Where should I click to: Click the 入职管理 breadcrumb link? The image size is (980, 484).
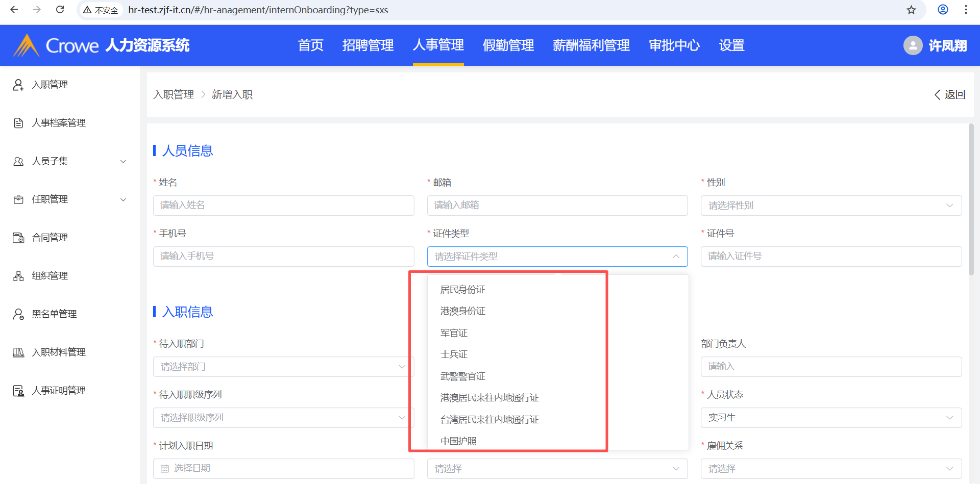pos(174,94)
